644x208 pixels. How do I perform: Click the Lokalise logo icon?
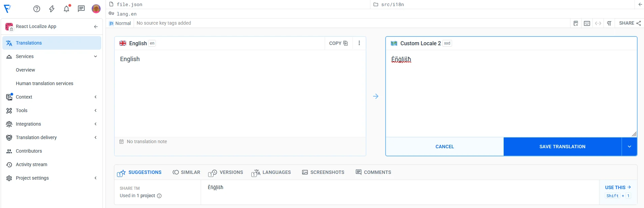(x=7, y=8)
